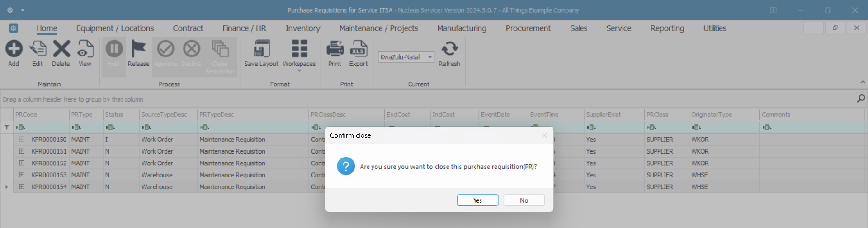
Task: Open the Workspaces dropdown
Action: pyautogui.click(x=299, y=54)
